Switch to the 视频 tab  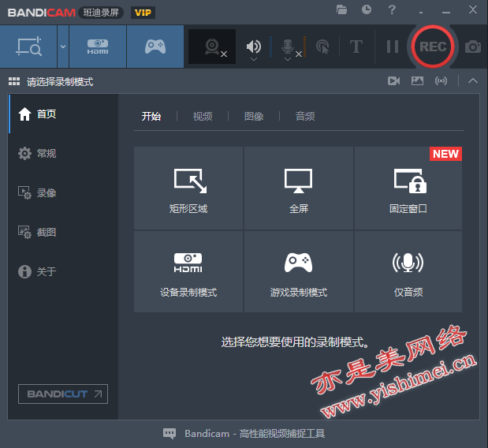203,117
